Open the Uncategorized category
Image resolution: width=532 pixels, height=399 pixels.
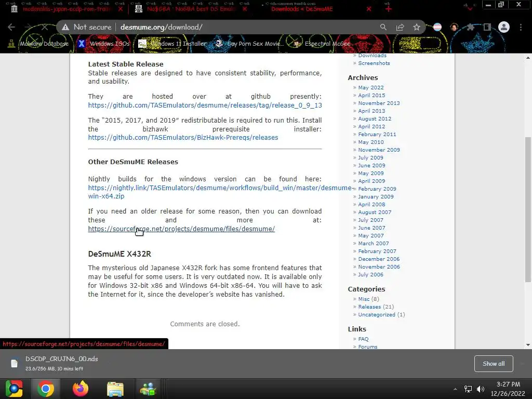click(x=377, y=315)
